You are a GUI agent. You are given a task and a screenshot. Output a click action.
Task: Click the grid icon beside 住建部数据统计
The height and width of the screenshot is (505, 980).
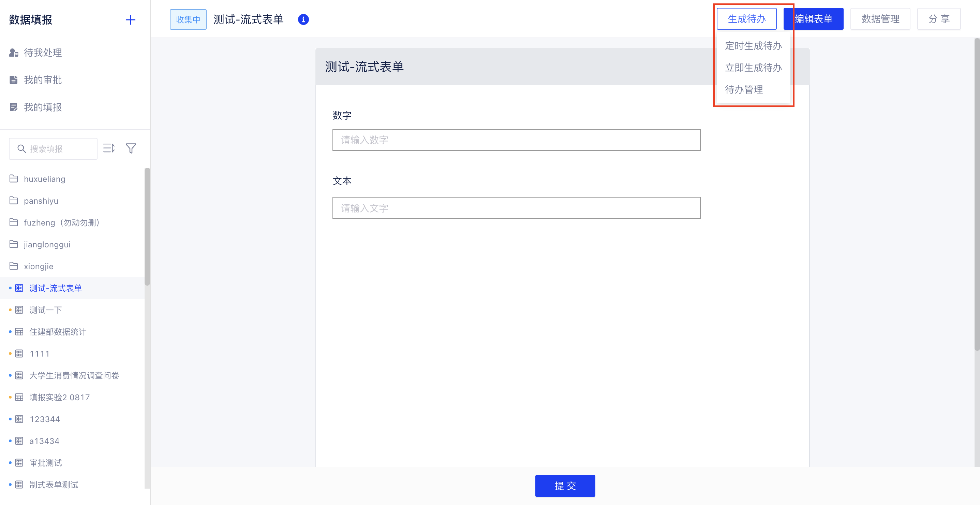coord(19,331)
